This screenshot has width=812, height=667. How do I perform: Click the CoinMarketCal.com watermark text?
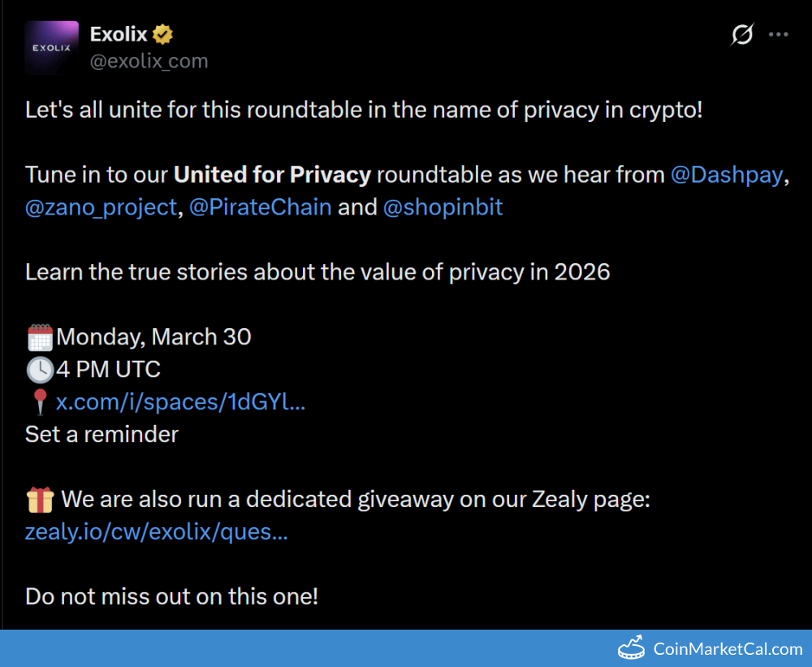point(728,649)
